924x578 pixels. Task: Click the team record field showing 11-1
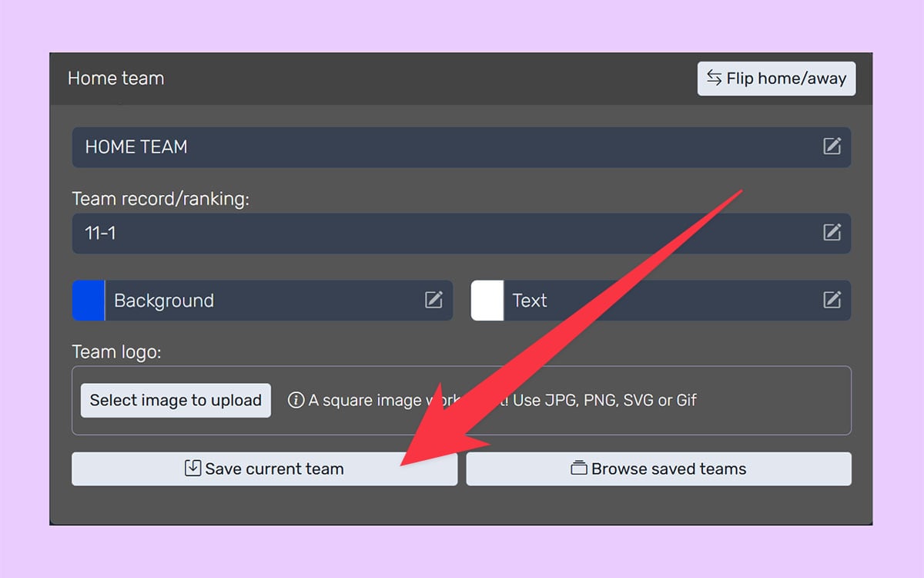click(x=308, y=232)
